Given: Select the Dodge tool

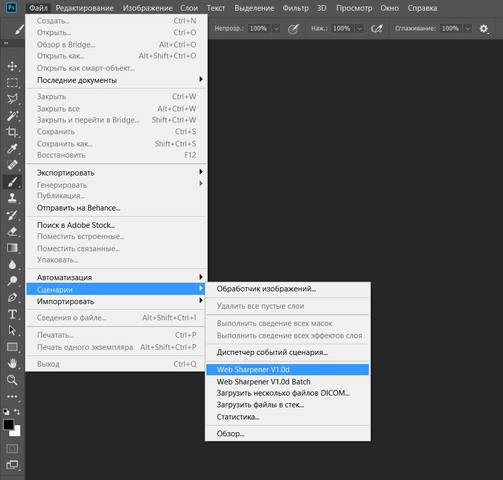Looking at the screenshot, I should click(12, 281).
